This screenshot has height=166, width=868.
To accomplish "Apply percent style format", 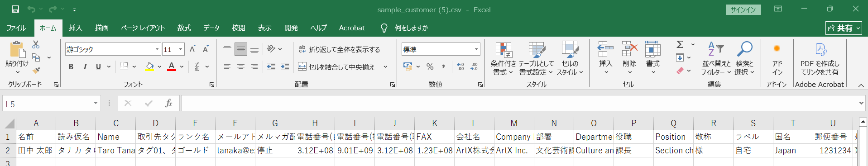I will [430, 66].
